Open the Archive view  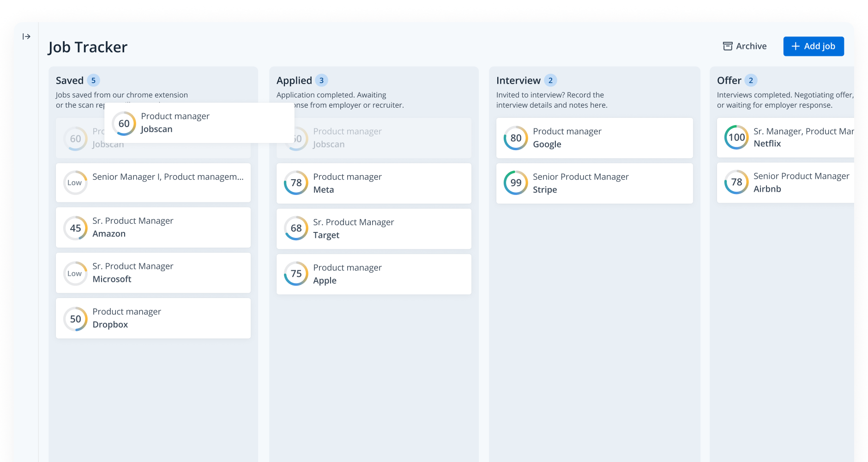(x=745, y=46)
